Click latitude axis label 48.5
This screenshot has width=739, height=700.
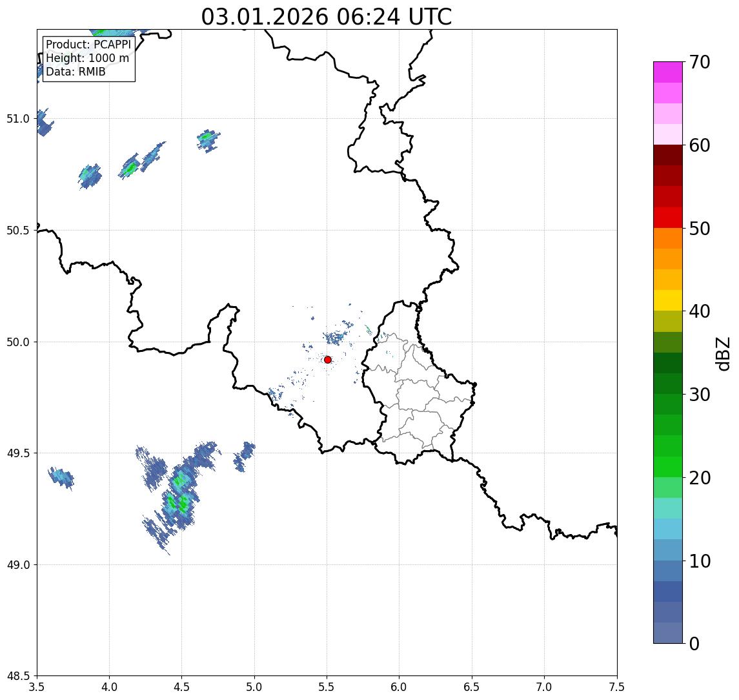(x=18, y=676)
